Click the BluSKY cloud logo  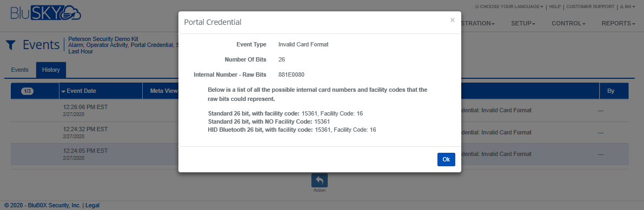(45, 12)
